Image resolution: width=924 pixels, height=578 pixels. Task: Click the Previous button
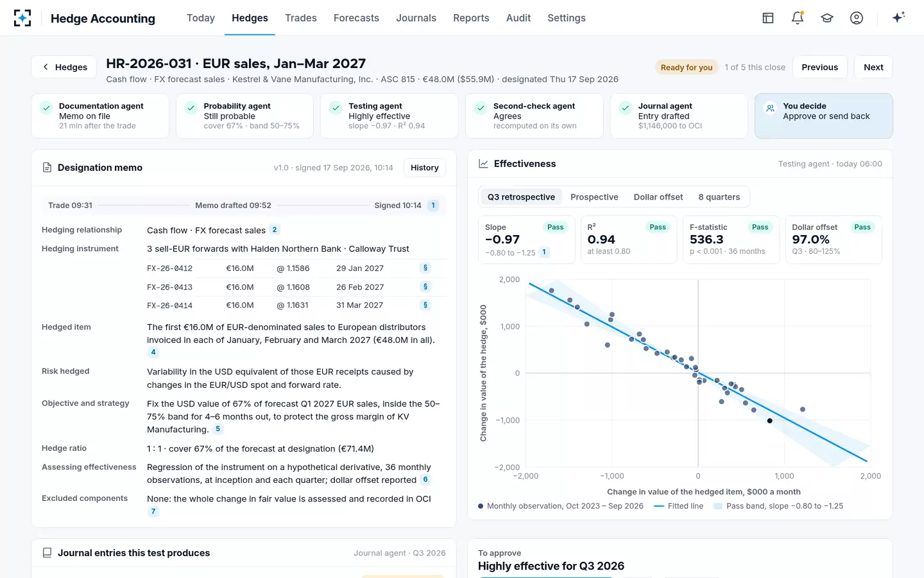point(820,67)
